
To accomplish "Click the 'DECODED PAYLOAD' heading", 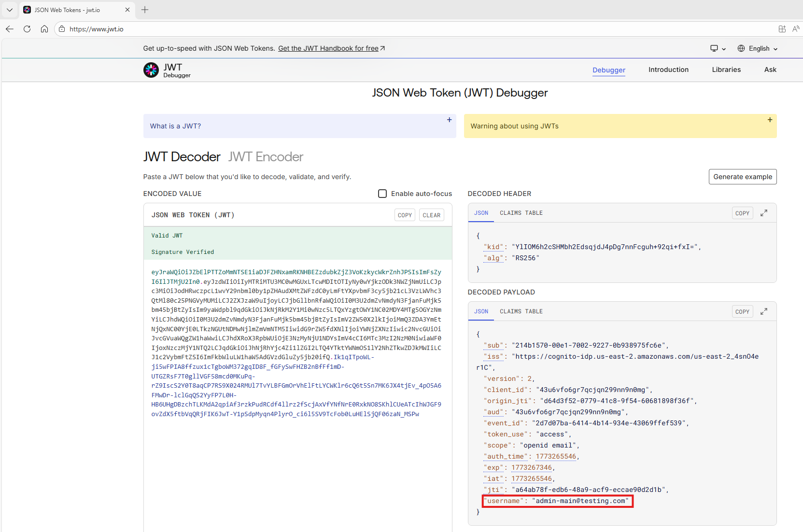I will coord(501,292).
